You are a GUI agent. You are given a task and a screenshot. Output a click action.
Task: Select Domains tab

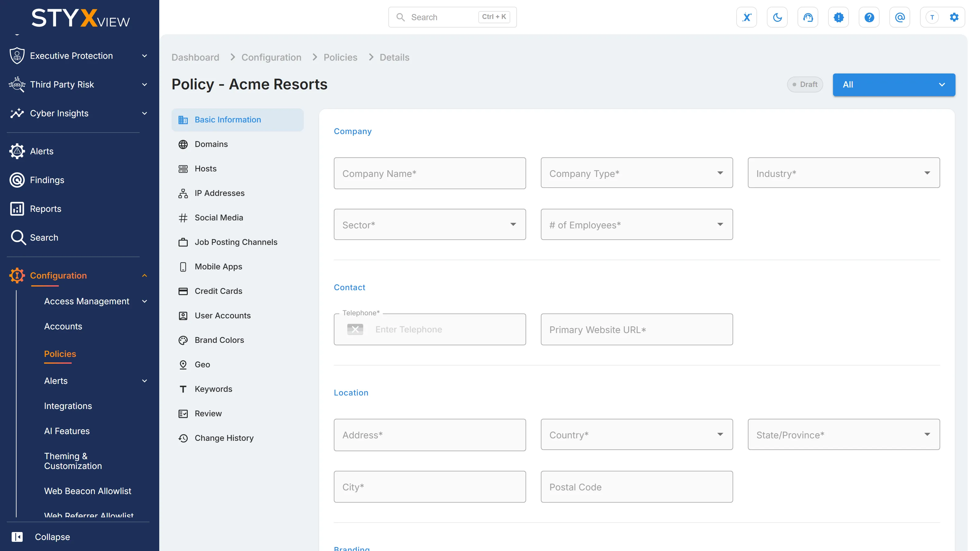[x=237, y=144]
